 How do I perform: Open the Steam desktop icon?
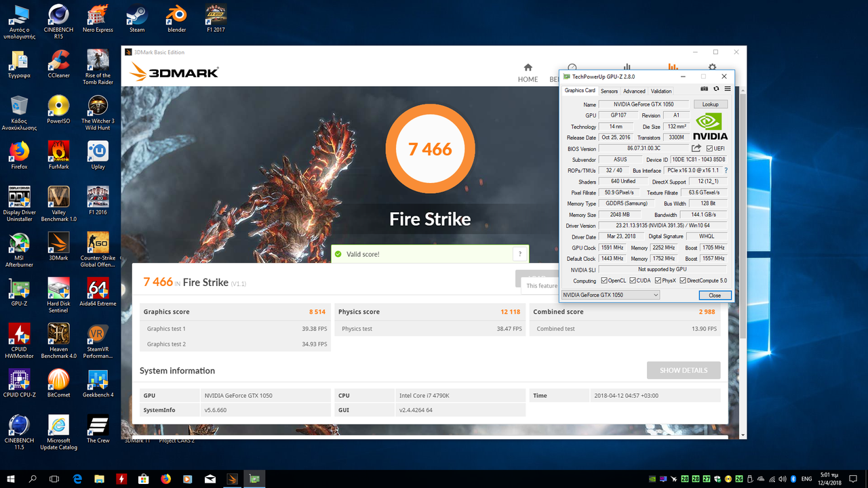(x=137, y=18)
